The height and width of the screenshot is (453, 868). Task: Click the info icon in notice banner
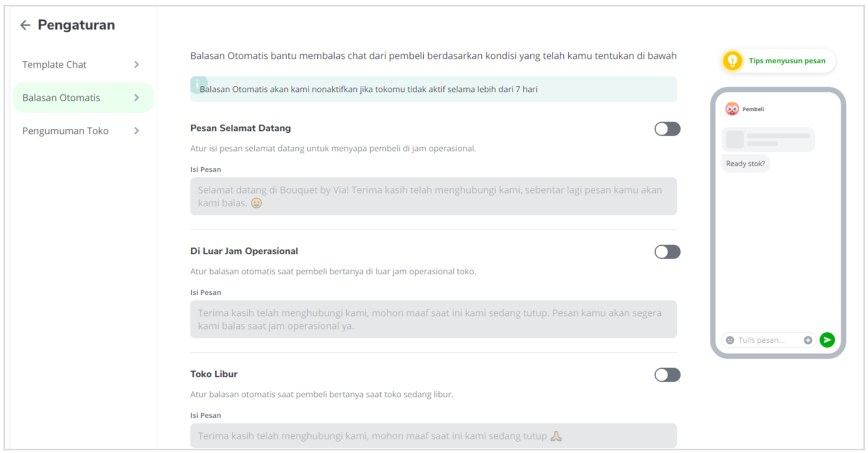[x=198, y=83]
